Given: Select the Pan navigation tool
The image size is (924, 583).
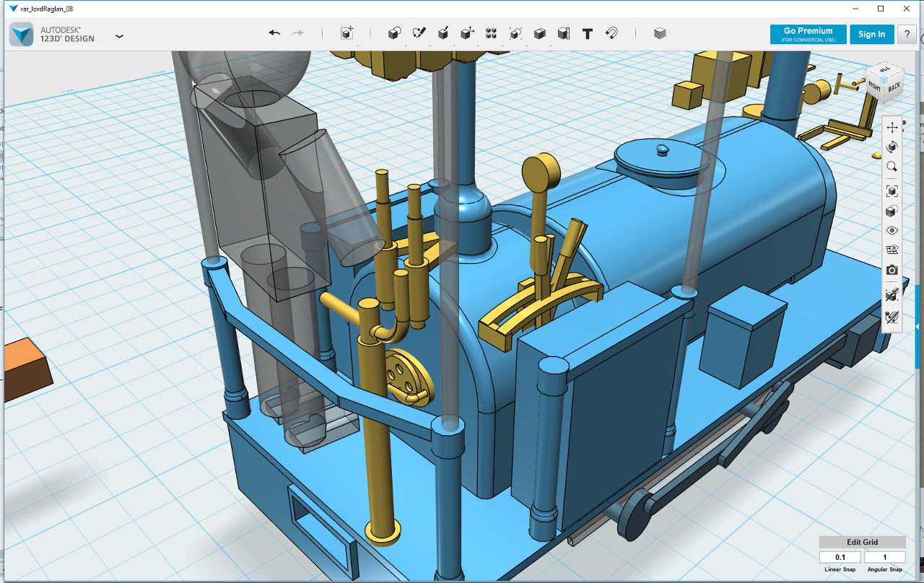Looking at the screenshot, I should coord(892,128).
